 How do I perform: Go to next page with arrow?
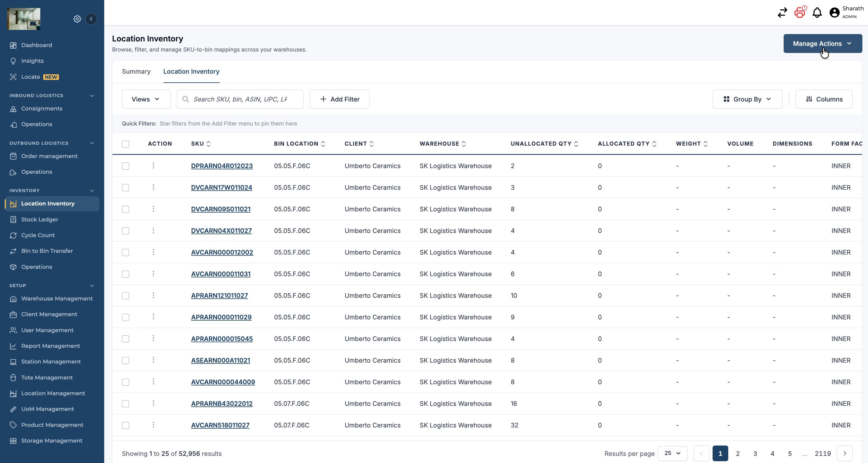(x=844, y=453)
